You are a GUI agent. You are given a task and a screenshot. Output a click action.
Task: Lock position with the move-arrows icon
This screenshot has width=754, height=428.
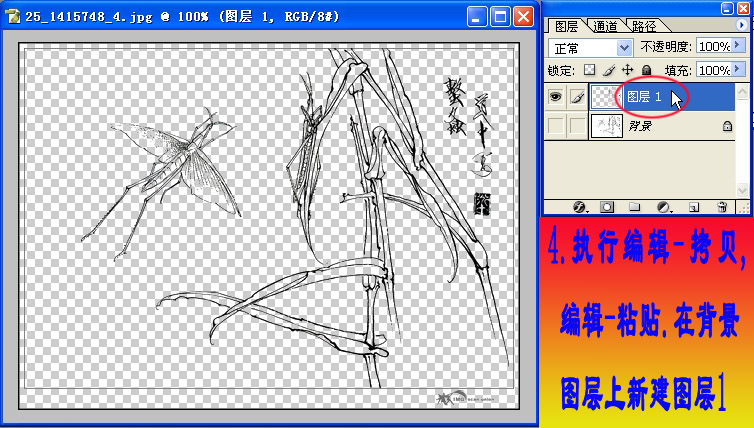[628, 70]
